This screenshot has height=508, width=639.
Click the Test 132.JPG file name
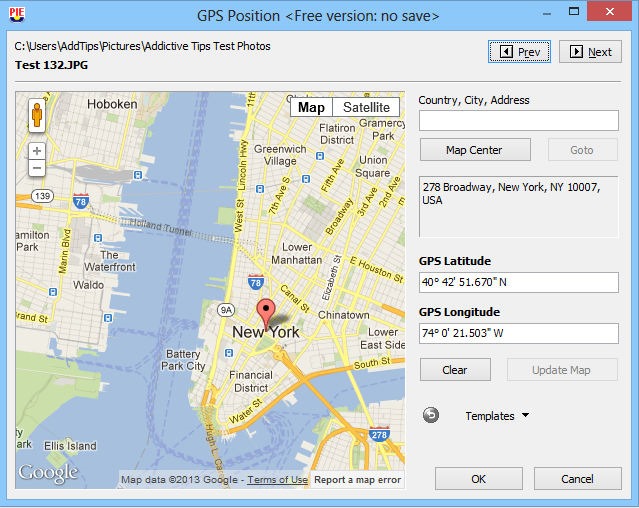tap(51, 65)
